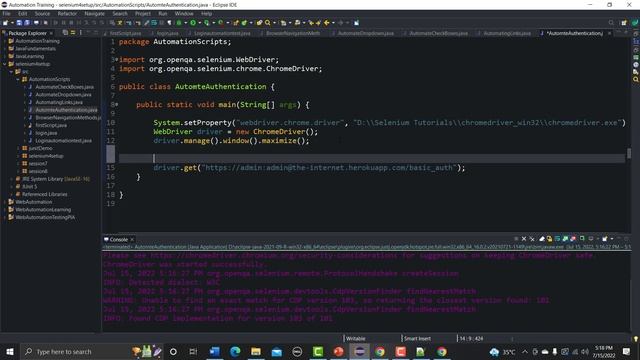This screenshot has height=360, width=640.
Task: Toggle Mark Occurrences highlighter in toolbar
Action: (x=147, y=23)
